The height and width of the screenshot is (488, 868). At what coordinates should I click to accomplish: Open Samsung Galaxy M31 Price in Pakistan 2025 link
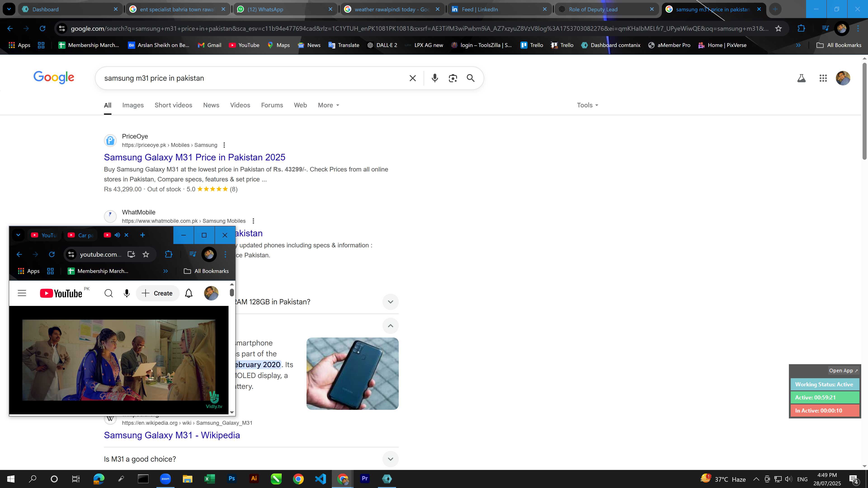(x=194, y=157)
